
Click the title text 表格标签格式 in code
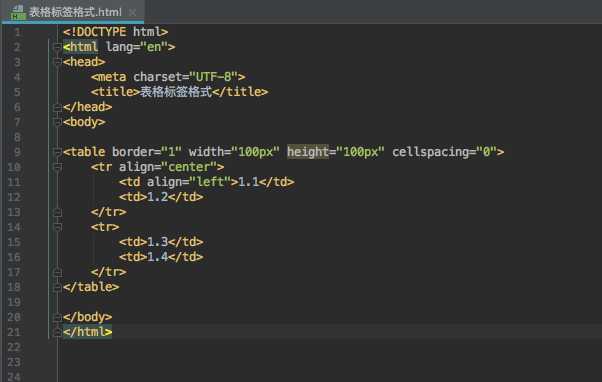coord(175,92)
